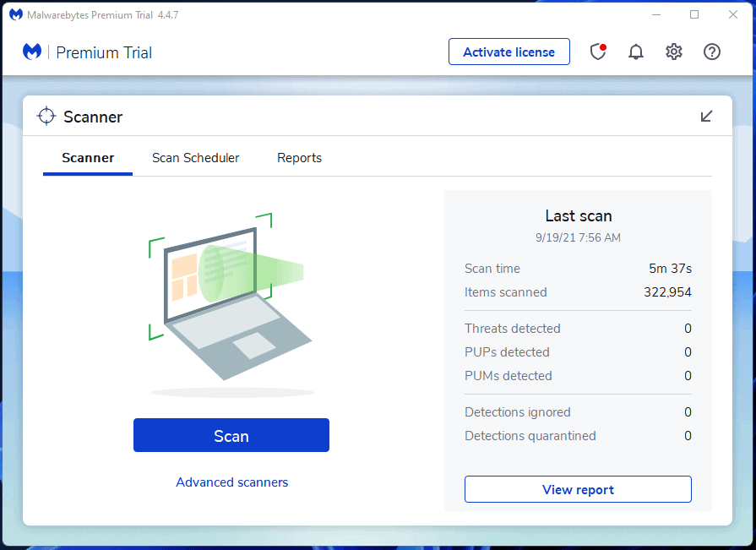Open Help via the question mark icon
756x550 pixels.
(711, 52)
